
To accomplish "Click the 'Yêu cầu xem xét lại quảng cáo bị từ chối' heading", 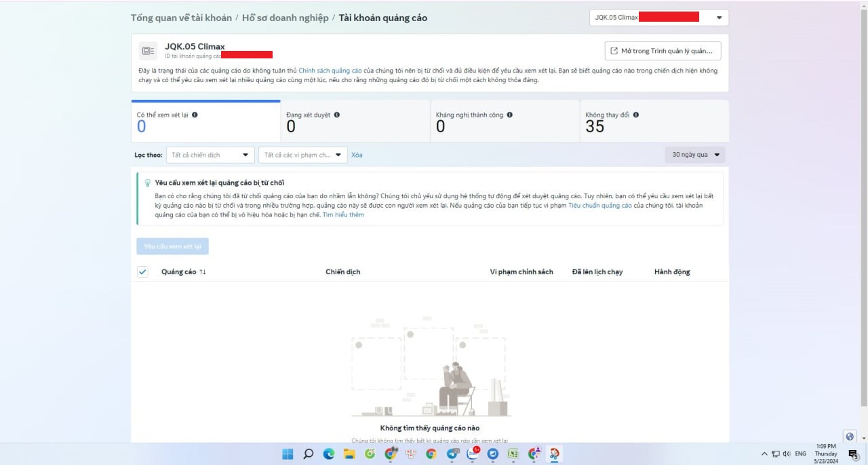I will [x=220, y=183].
